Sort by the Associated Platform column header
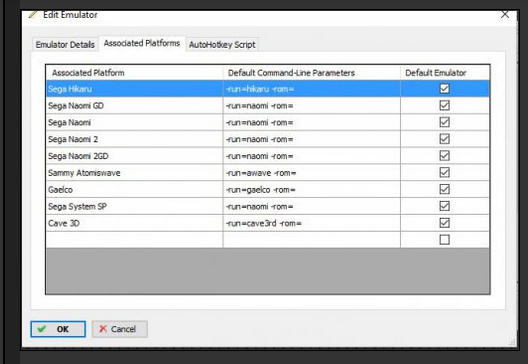This screenshot has height=364, width=528. [x=134, y=73]
